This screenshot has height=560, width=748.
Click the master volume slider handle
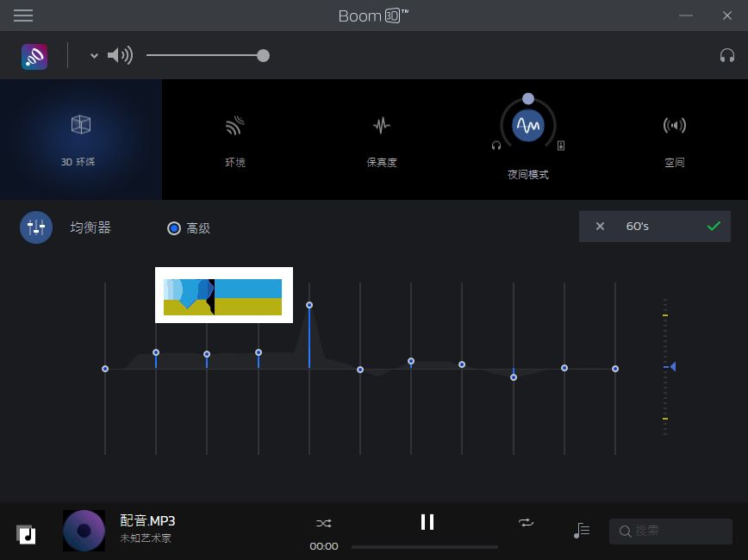pyautogui.click(x=263, y=56)
